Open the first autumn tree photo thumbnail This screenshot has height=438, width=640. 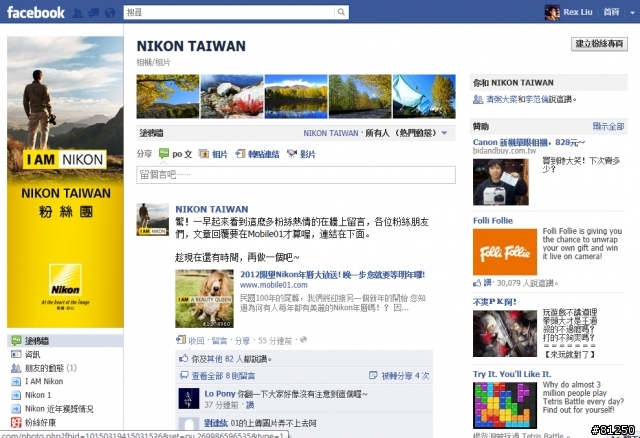click(x=168, y=96)
